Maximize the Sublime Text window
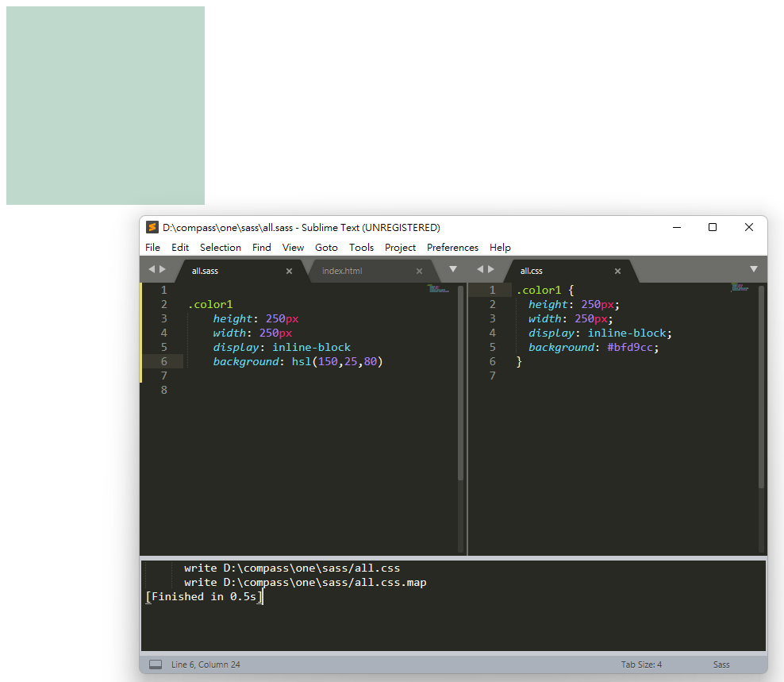Screen dimensions: 784x682 coord(713,227)
